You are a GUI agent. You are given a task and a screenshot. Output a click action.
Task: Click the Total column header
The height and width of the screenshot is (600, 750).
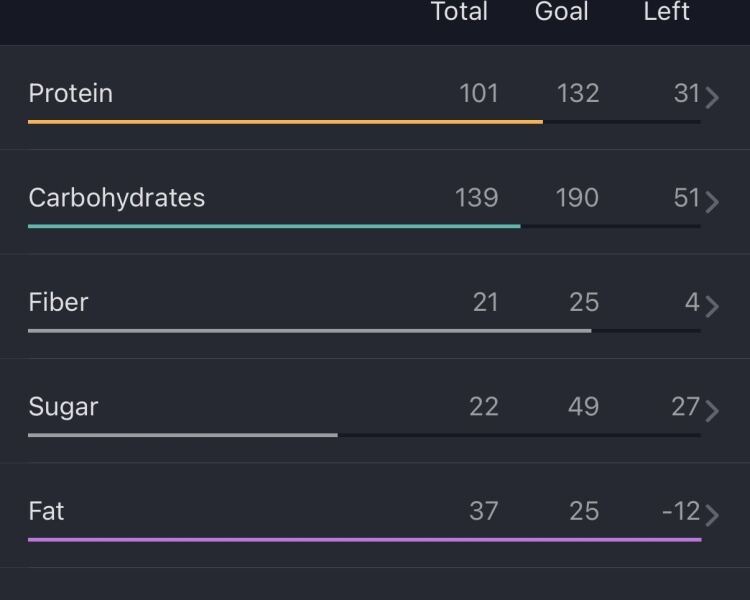coord(459,12)
